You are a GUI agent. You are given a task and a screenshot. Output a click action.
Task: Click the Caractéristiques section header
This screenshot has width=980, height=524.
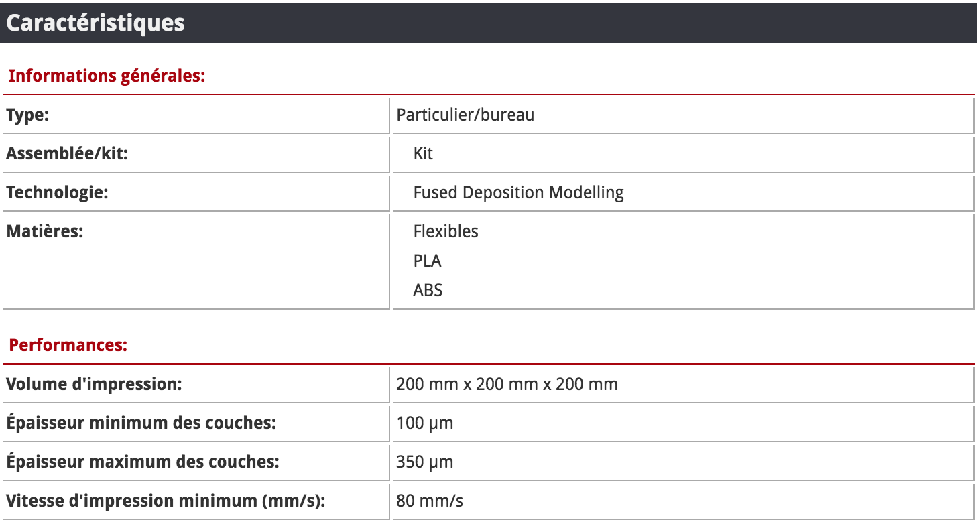click(x=95, y=23)
